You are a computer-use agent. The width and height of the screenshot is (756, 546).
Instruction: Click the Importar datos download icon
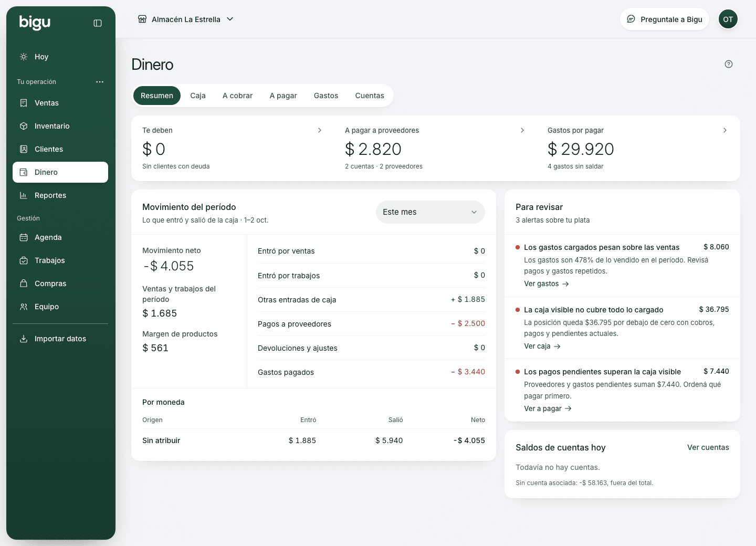point(24,339)
